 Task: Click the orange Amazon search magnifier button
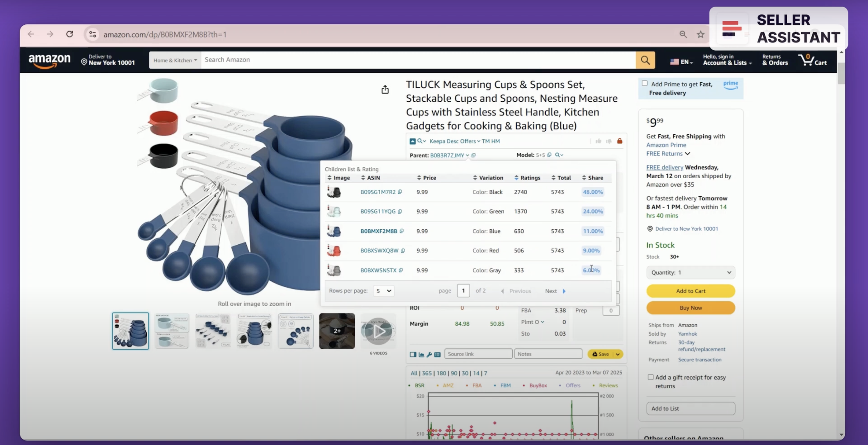coord(645,60)
